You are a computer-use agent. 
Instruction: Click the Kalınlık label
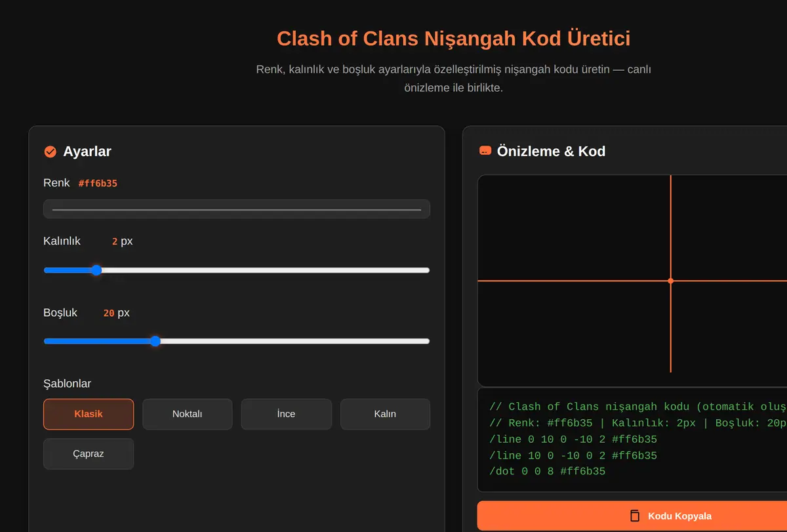tap(62, 241)
